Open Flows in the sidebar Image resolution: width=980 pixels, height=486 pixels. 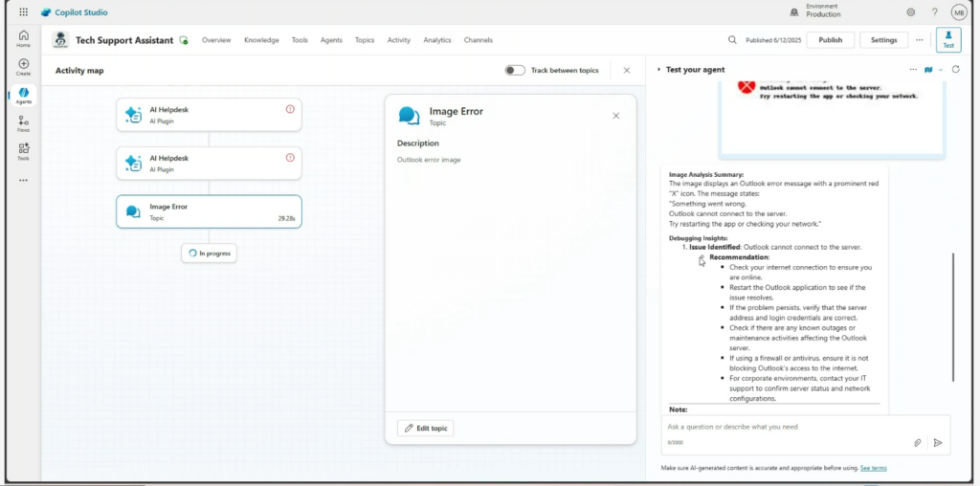pos(23,123)
